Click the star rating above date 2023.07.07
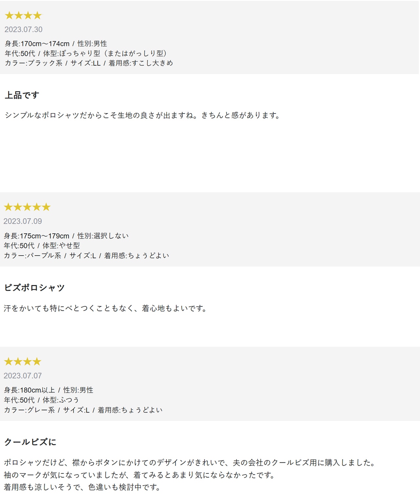Viewport: 420px width, 504px height. [23, 362]
